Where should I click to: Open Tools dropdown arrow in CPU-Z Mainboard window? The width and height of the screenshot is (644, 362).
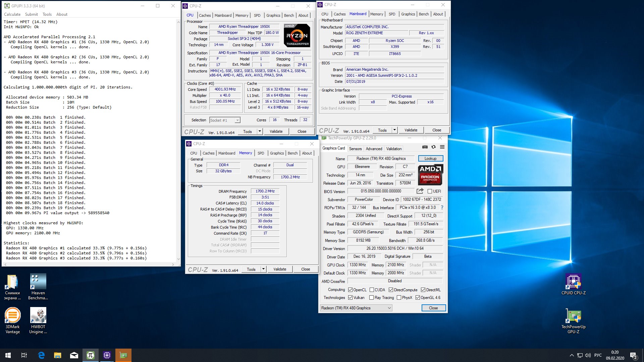pos(394,130)
